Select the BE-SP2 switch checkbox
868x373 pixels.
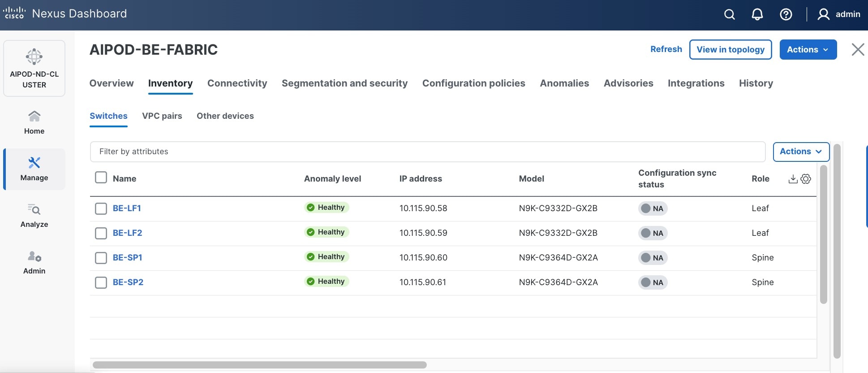(x=101, y=282)
